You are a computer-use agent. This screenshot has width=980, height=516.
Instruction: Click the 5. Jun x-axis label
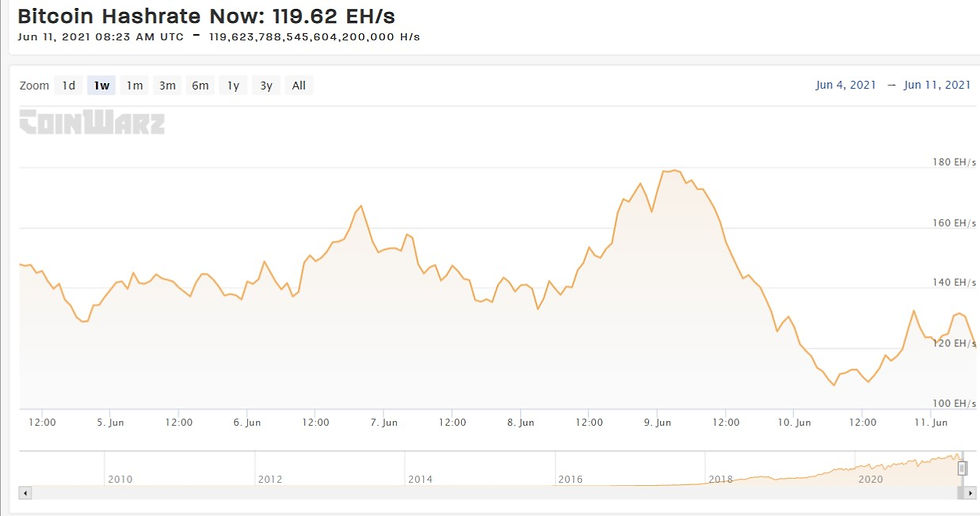pos(110,422)
